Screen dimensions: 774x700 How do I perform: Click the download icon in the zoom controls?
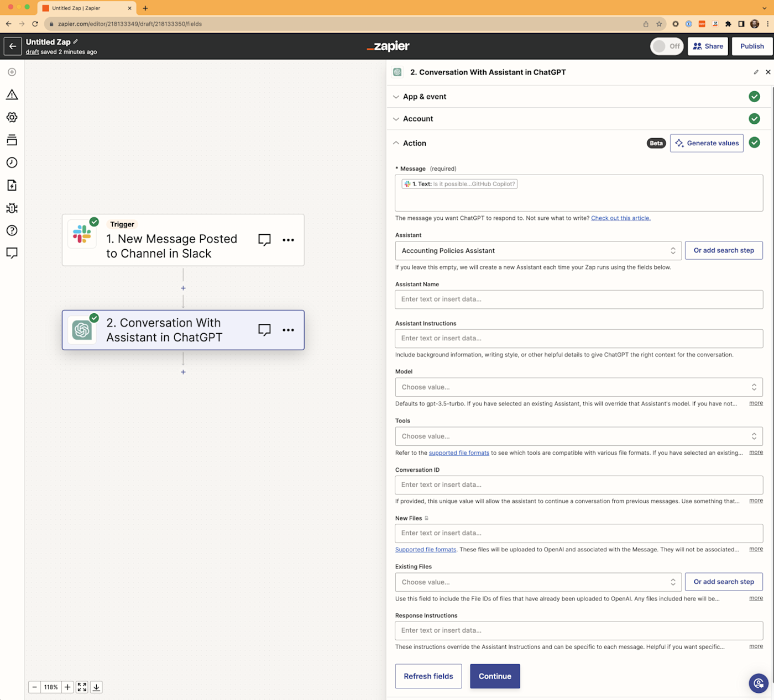[x=96, y=687]
